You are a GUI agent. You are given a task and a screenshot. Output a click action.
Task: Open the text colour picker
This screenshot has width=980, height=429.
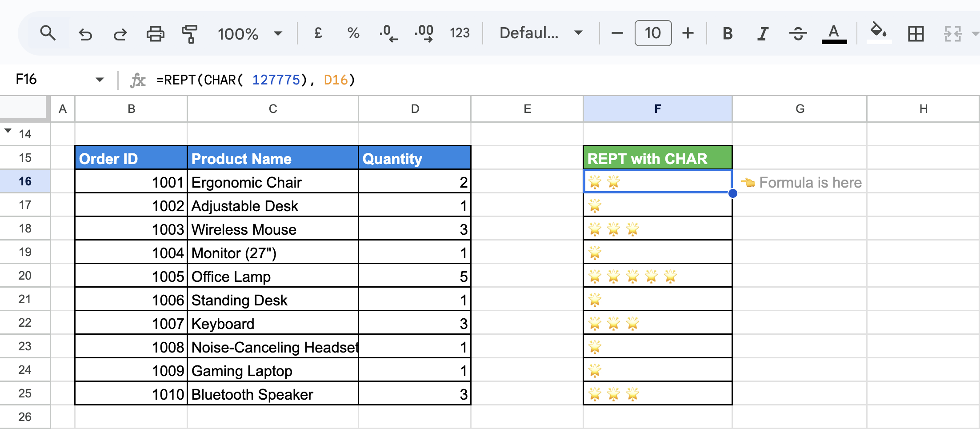(x=834, y=34)
